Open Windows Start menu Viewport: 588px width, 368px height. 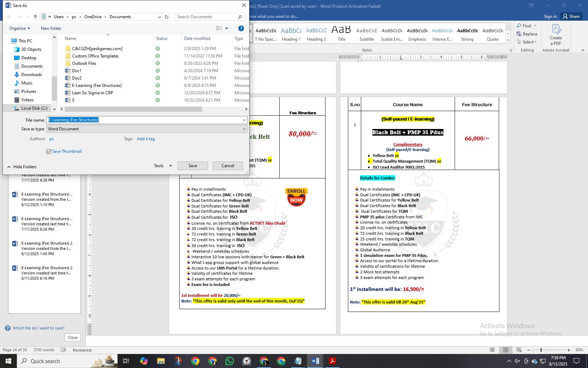[8, 361]
